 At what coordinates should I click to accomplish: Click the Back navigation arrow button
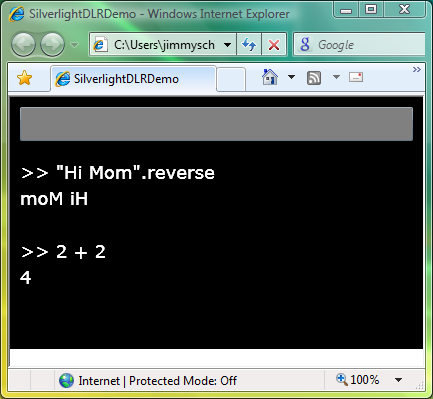[x=23, y=44]
